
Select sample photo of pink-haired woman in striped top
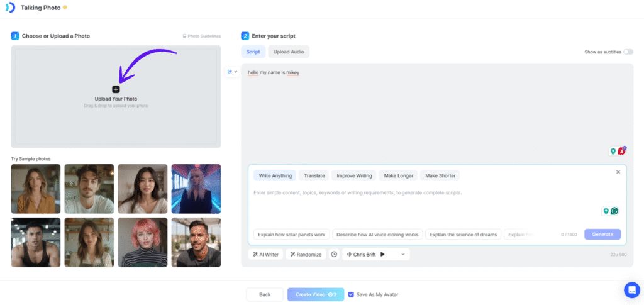(x=143, y=242)
